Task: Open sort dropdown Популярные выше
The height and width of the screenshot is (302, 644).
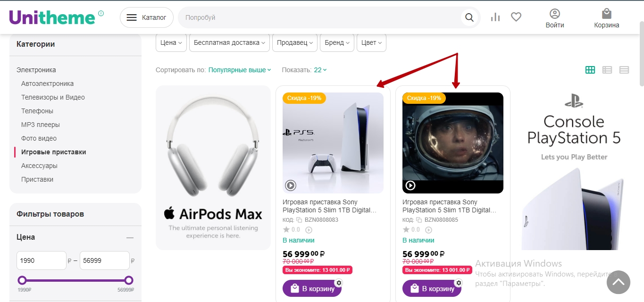Action: [240, 70]
